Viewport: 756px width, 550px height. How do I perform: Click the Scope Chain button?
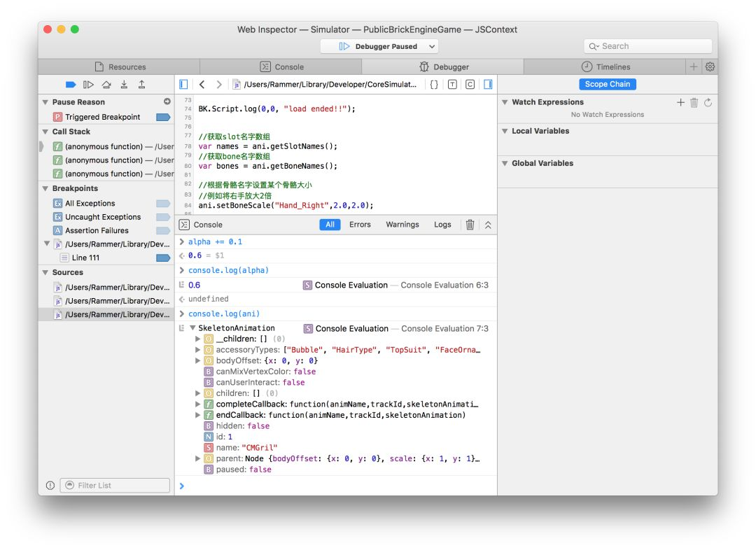pyautogui.click(x=607, y=85)
